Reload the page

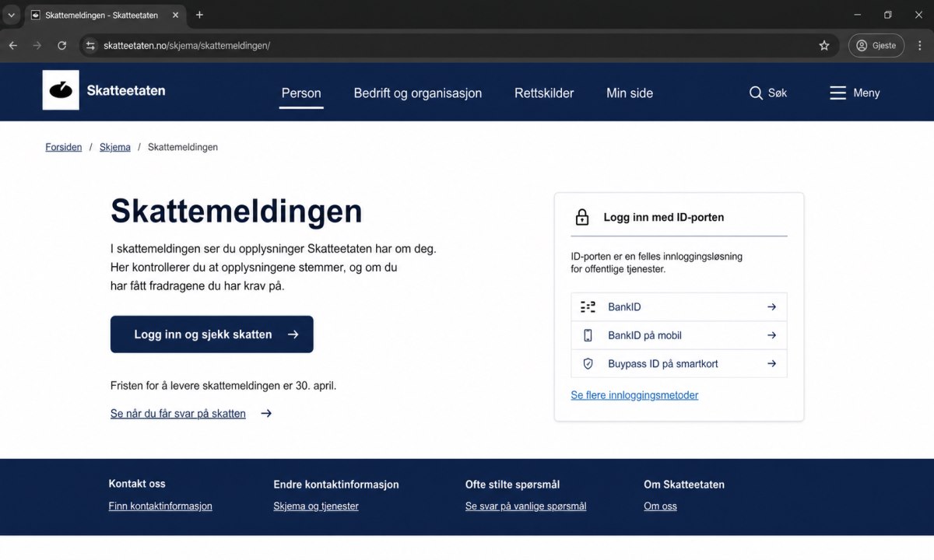tap(62, 45)
